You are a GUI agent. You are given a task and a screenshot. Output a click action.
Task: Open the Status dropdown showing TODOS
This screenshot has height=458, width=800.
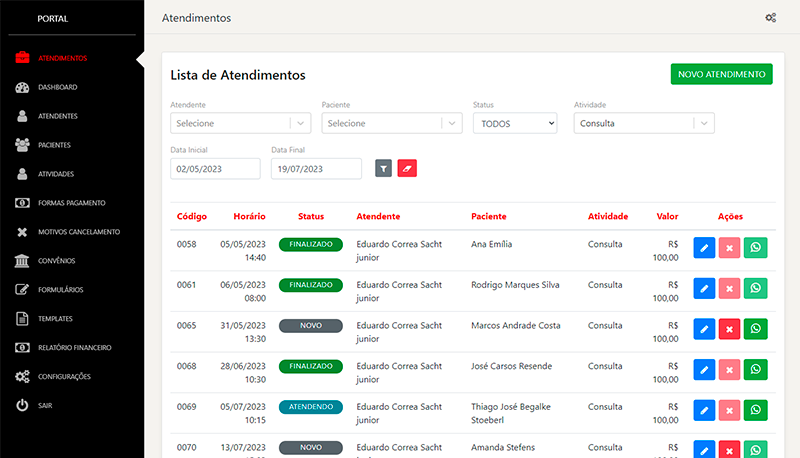click(x=514, y=123)
